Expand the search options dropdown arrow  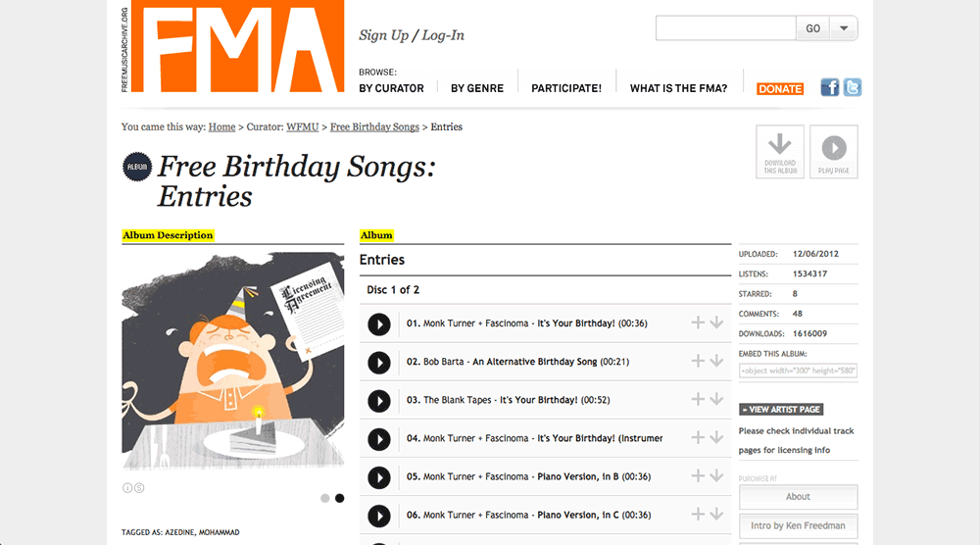tap(844, 28)
